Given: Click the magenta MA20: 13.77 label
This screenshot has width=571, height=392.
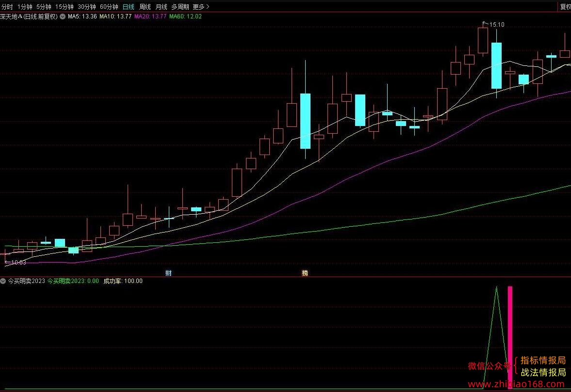Looking at the screenshot, I should click(x=150, y=16).
